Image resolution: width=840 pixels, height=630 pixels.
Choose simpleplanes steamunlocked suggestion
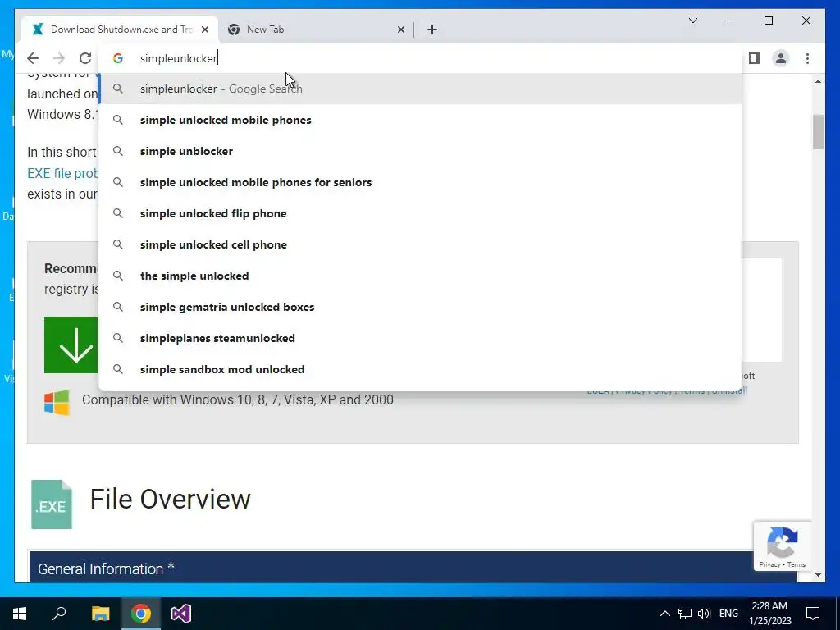coord(421,338)
